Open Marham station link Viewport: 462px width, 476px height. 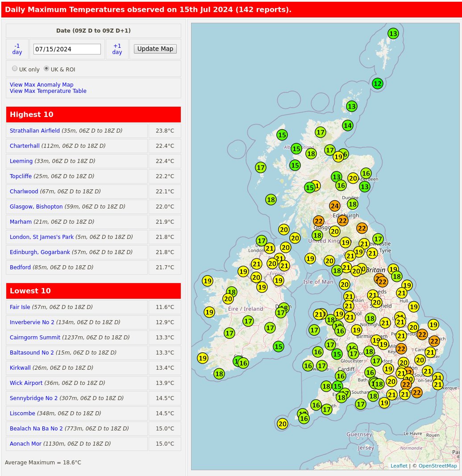(21, 221)
